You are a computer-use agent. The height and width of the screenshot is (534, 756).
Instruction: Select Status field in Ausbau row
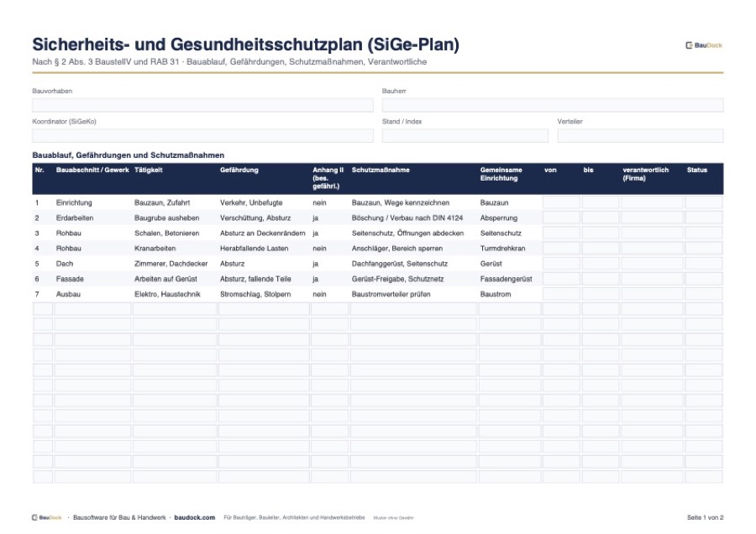pyautogui.click(x=704, y=294)
